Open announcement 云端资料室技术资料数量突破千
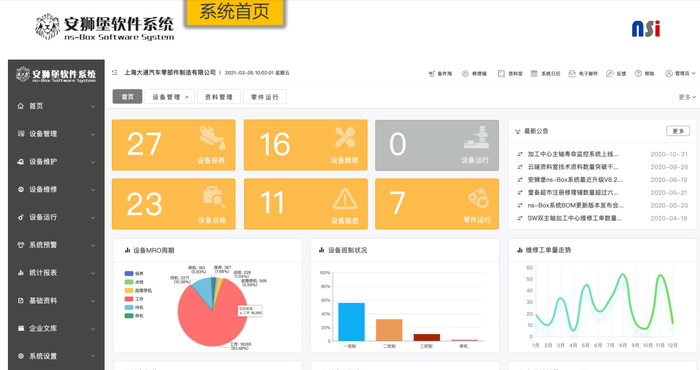The image size is (700, 370). 573,167
